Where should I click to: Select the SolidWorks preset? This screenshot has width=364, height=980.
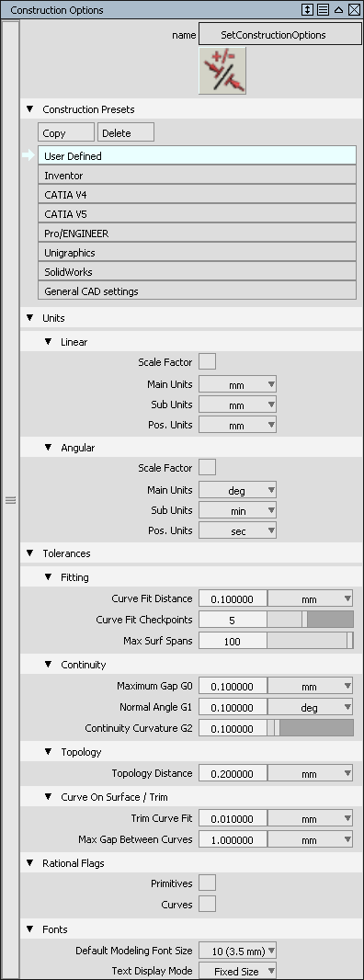tap(197, 272)
